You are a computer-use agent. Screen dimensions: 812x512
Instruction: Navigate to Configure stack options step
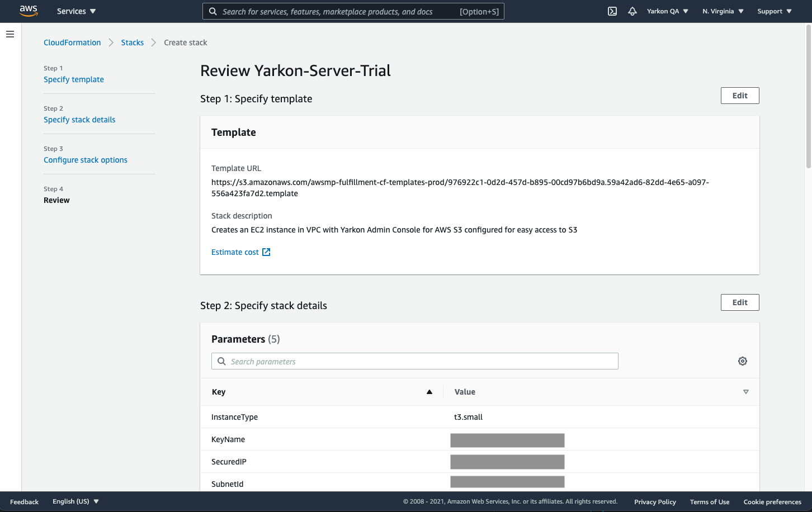(86, 160)
